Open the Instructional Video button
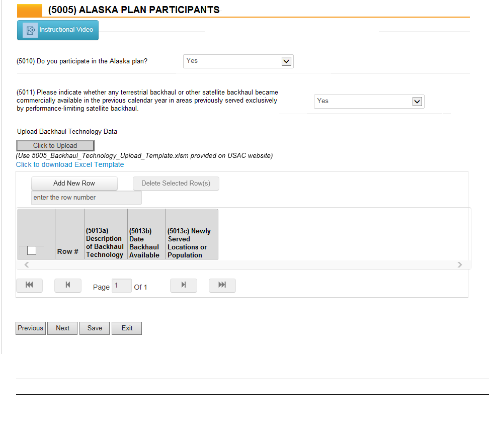The image size is (491, 448). pos(58,30)
